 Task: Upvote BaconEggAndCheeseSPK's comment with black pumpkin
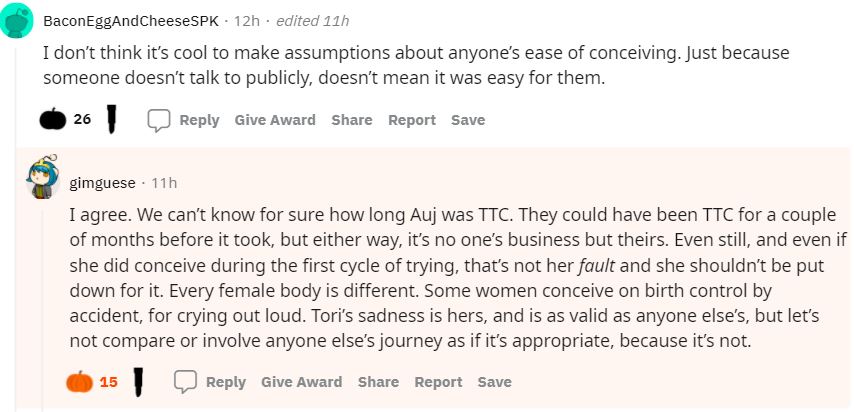tap(52, 120)
